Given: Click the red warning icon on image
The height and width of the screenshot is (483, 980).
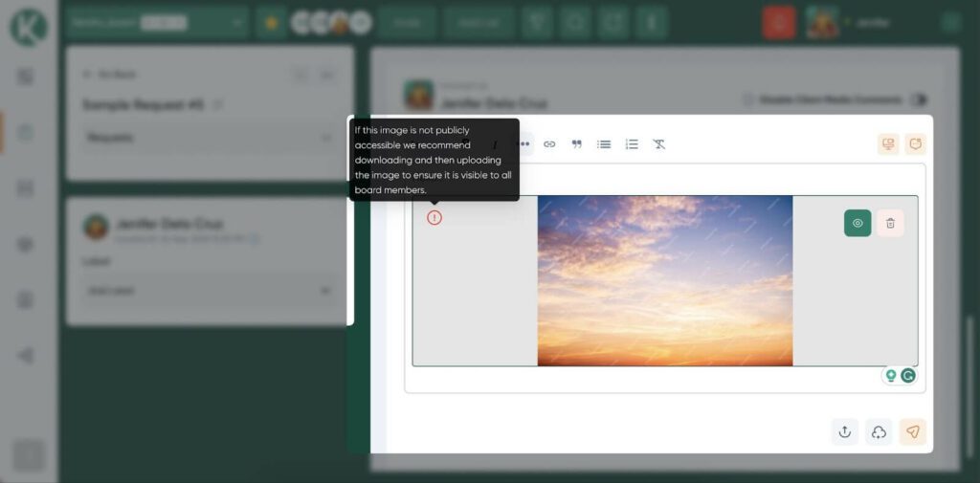Looking at the screenshot, I should pyautogui.click(x=434, y=218).
